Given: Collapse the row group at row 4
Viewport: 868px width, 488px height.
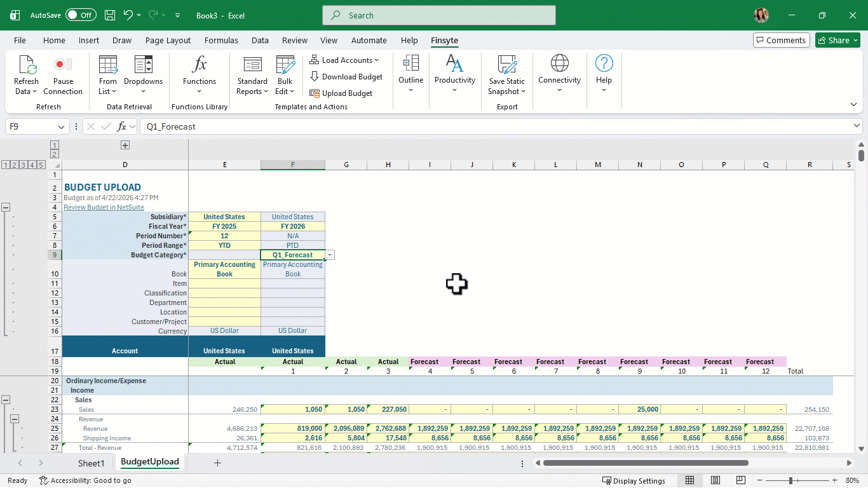Looking at the screenshot, I should [6, 207].
